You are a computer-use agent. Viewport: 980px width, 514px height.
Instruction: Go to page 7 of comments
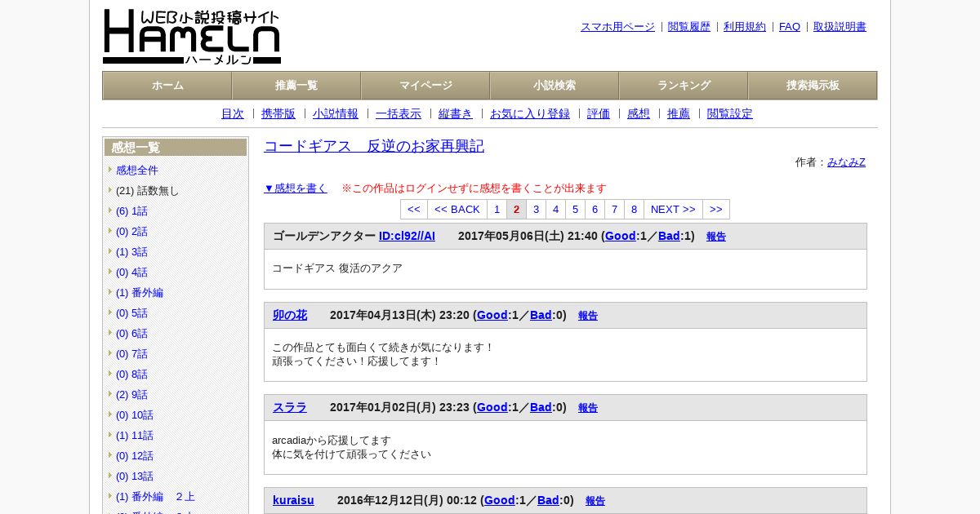pos(614,210)
